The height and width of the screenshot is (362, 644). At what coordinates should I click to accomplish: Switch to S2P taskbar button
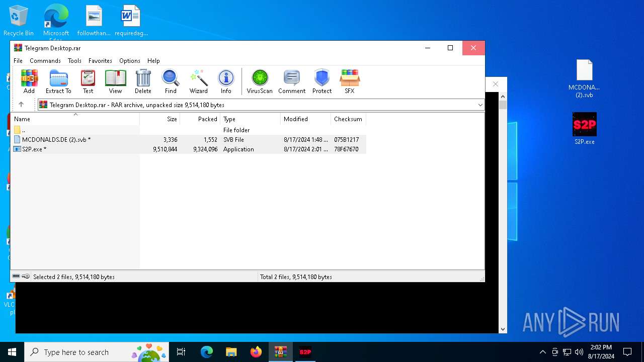click(305, 352)
